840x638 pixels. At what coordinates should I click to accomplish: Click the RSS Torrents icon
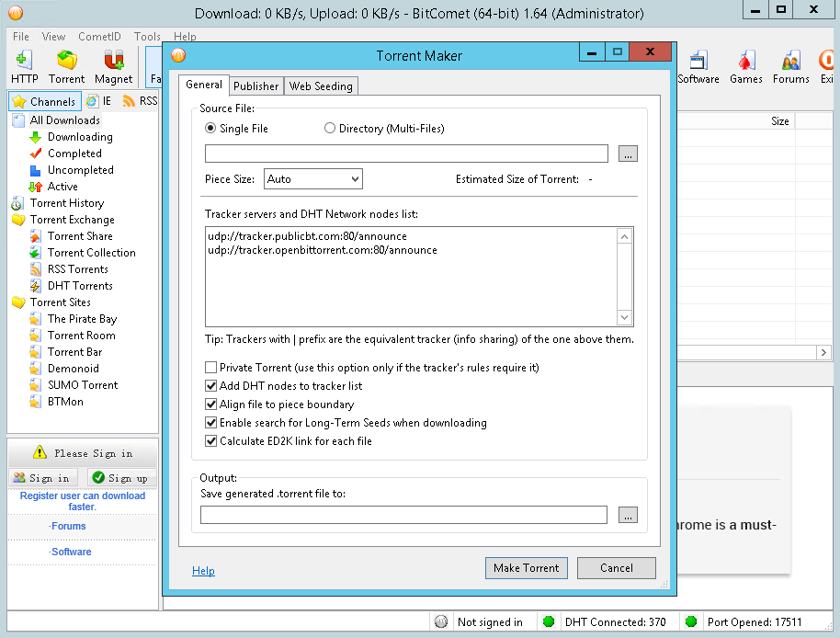coord(35,269)
